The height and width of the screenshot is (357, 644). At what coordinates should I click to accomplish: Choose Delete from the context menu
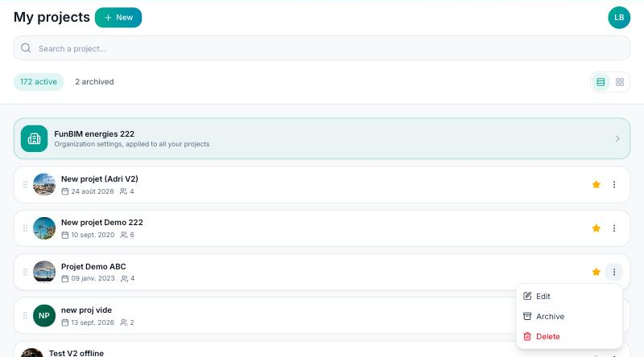pos(569,336)
